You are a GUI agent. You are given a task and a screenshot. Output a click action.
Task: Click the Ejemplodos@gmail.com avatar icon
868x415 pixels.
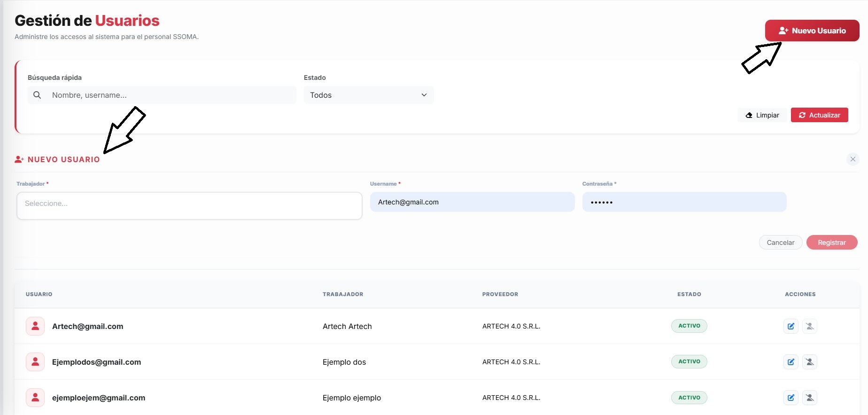pyautogui.click(x=35, y=362)
